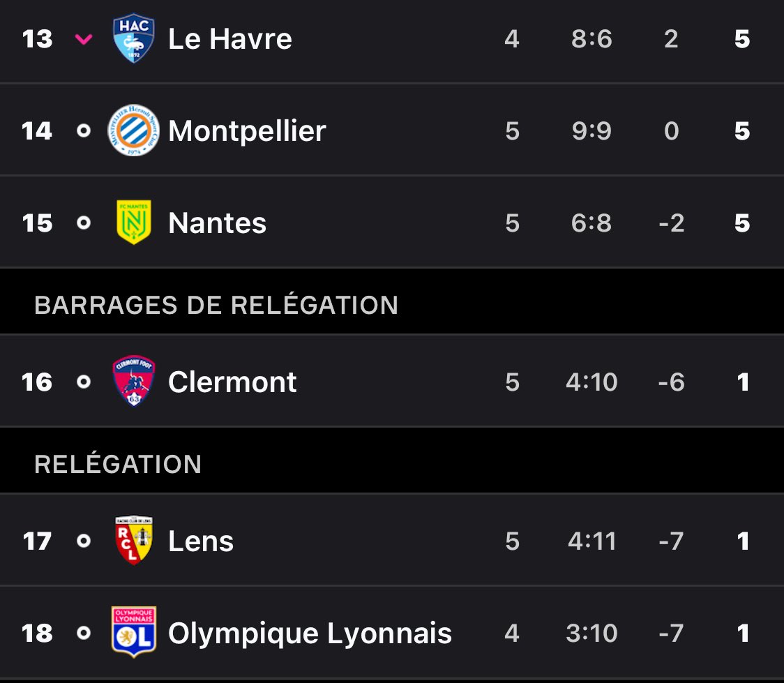
Task: Open the Clermont Foot badge
Action: (x=133, y=381)
